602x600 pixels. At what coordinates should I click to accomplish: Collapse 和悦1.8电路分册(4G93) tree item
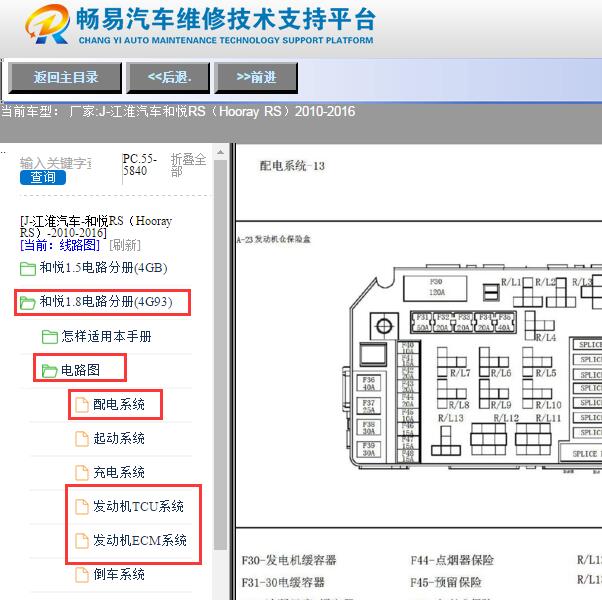click(x=106, y=302)
